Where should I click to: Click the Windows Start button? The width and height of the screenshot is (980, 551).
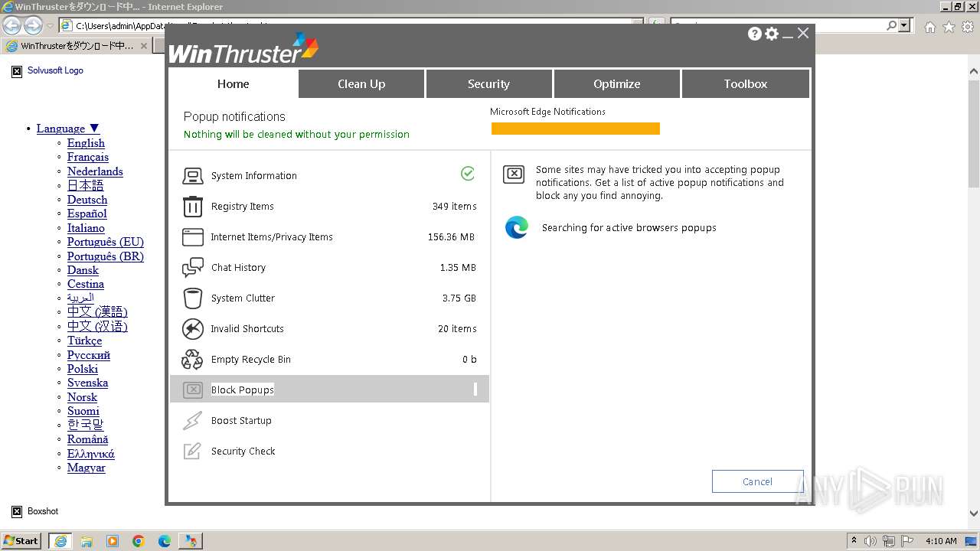tap(21, 541)
